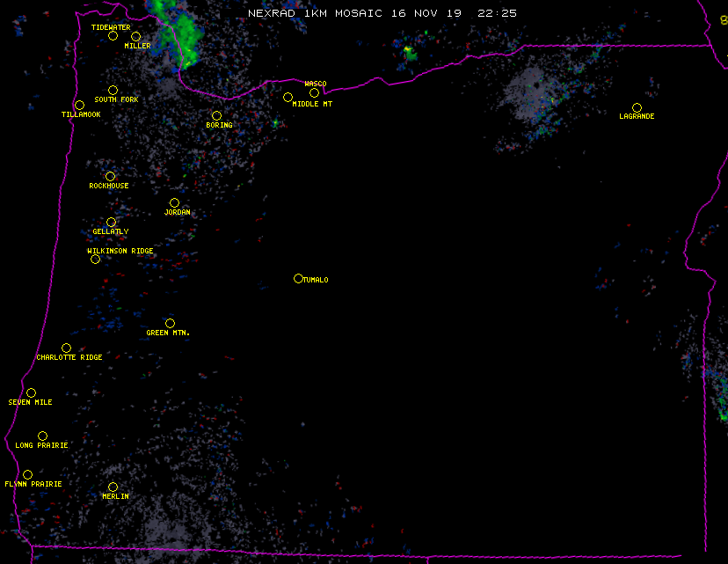728x564 pixels.
Task: Click the Tumalo station circle marker
Action: (x=298, y=279)
